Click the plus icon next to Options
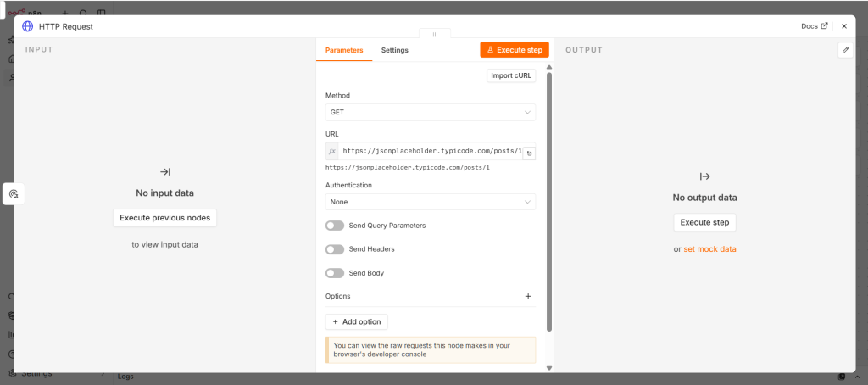This screenshot has height=385, width=868. [x=528, y=296]
